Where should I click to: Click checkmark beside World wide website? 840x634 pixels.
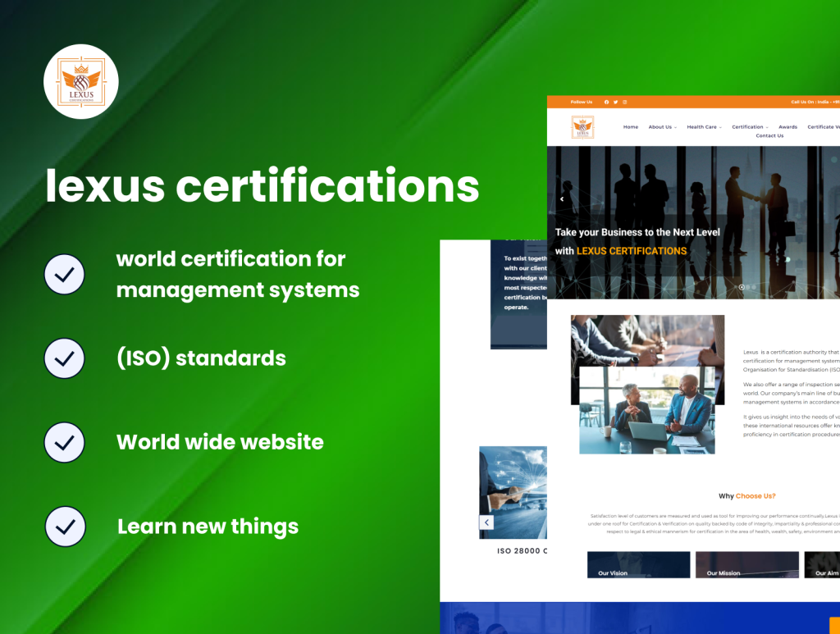(64, 442)
